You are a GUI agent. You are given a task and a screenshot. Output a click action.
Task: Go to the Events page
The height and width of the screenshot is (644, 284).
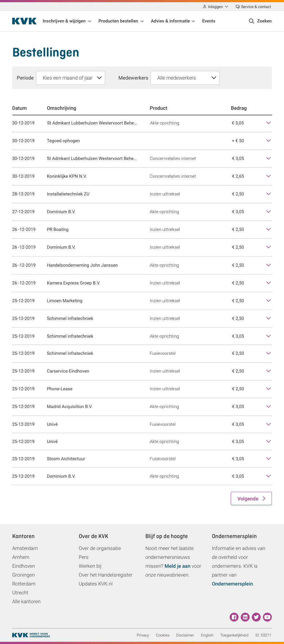(x=209, y=21)
